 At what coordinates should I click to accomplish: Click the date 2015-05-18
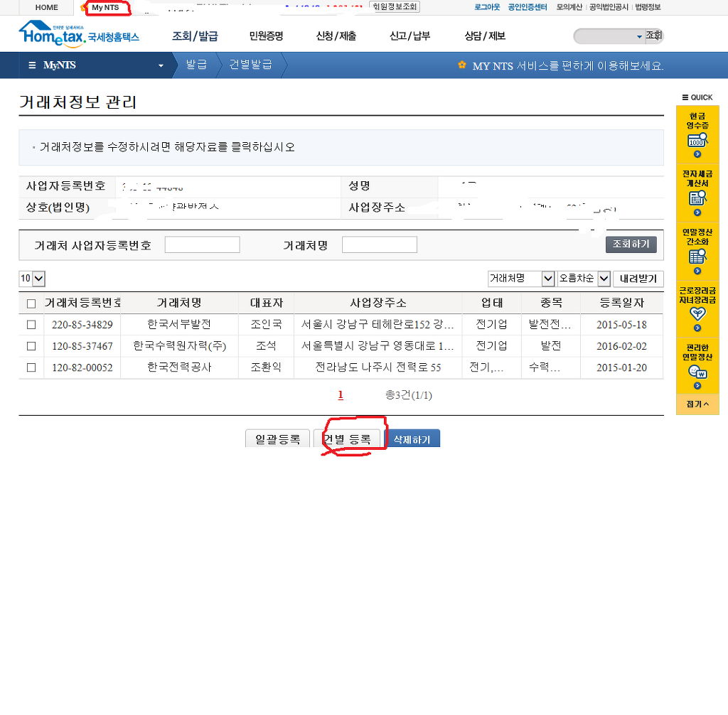[621, 325]
